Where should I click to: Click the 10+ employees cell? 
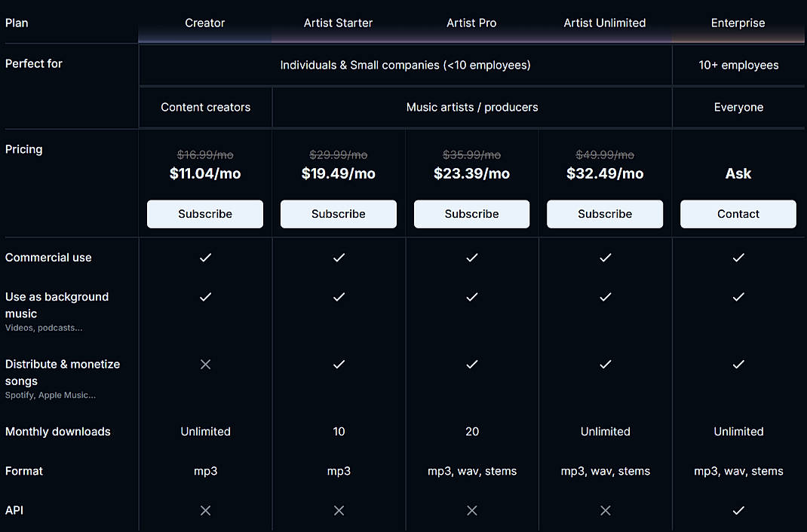738,66
